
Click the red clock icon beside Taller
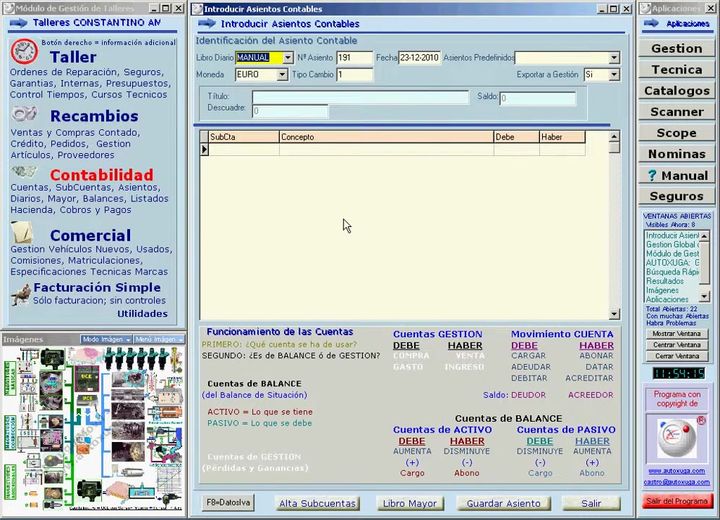coord(24,51)
